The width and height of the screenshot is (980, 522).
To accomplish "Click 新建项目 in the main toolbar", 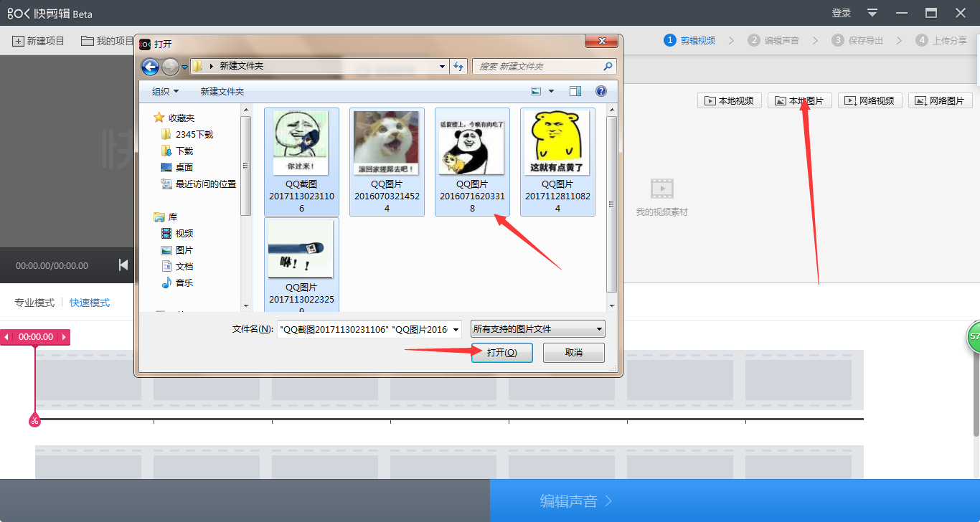I will click(39, 41).
